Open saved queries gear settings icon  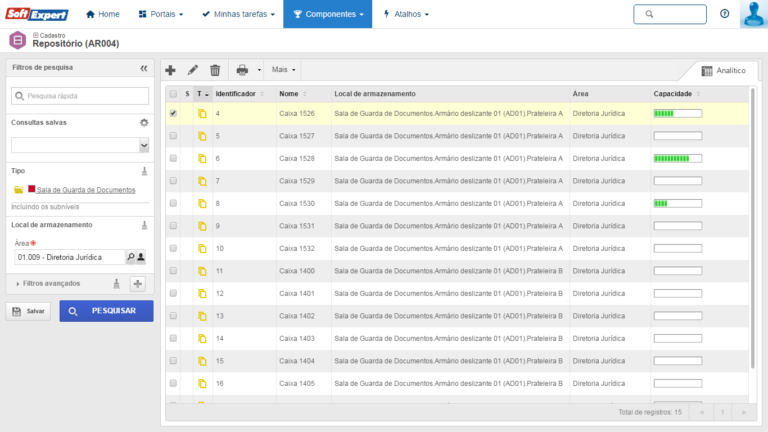click(144, 122)
